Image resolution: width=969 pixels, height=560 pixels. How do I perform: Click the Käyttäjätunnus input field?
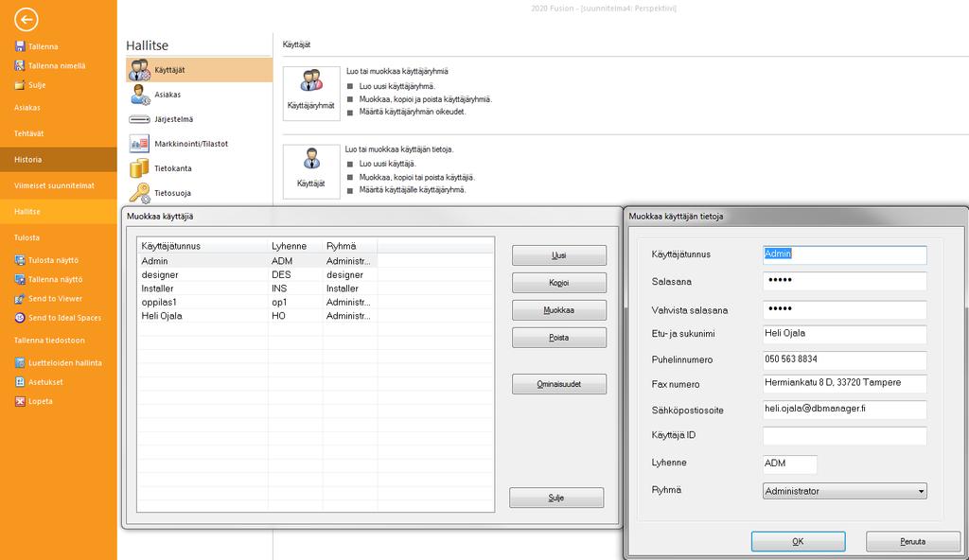845,254
